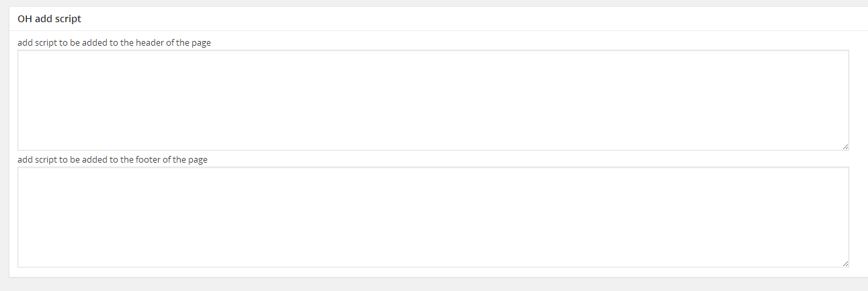This screenshot has width=868, height=291.
Task: Click the word "script" in the panel title
Action: point(68,19)
